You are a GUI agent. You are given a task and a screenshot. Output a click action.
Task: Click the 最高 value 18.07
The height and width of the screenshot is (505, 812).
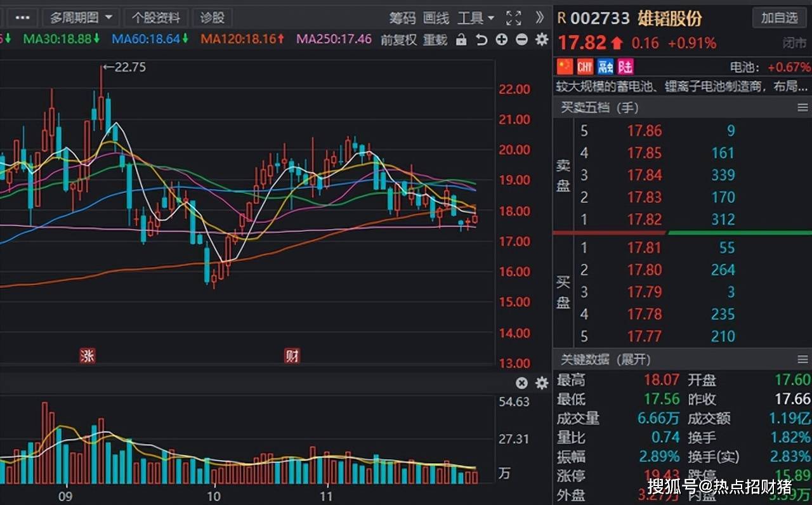tap(662, 381)
